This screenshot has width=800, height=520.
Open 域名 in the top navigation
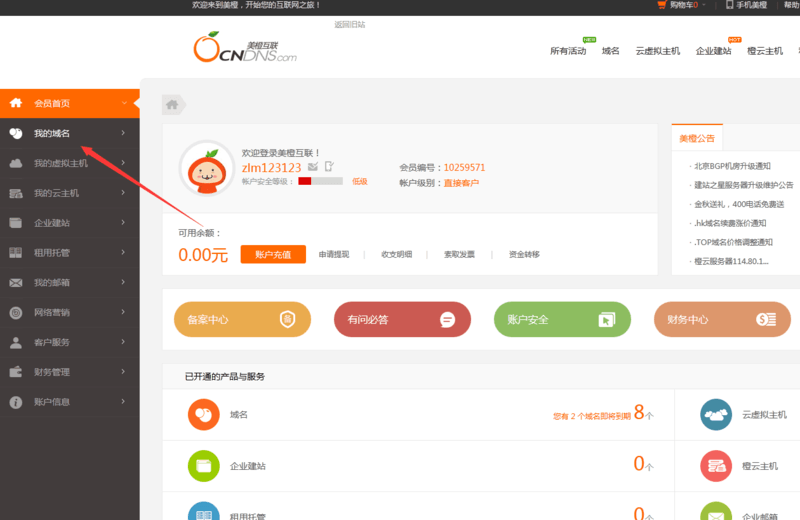pos(610,51)
